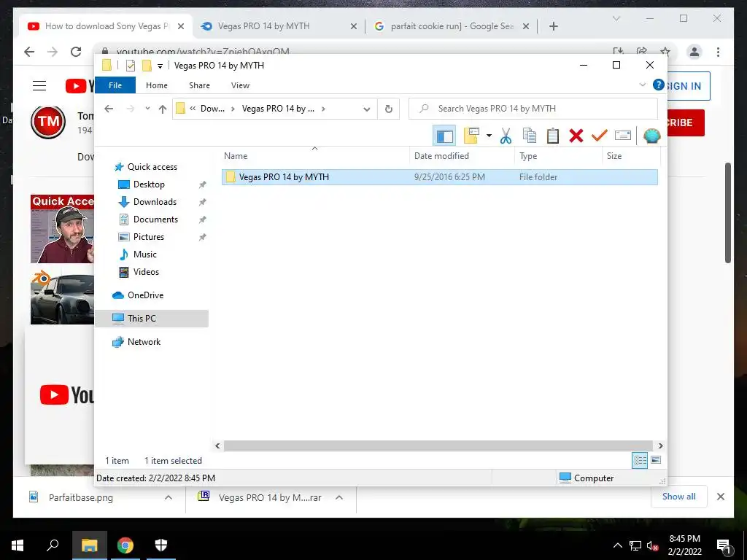Cut with the scissors toolbar icon
Screen dimensions: 747x560
click(506, 136)
